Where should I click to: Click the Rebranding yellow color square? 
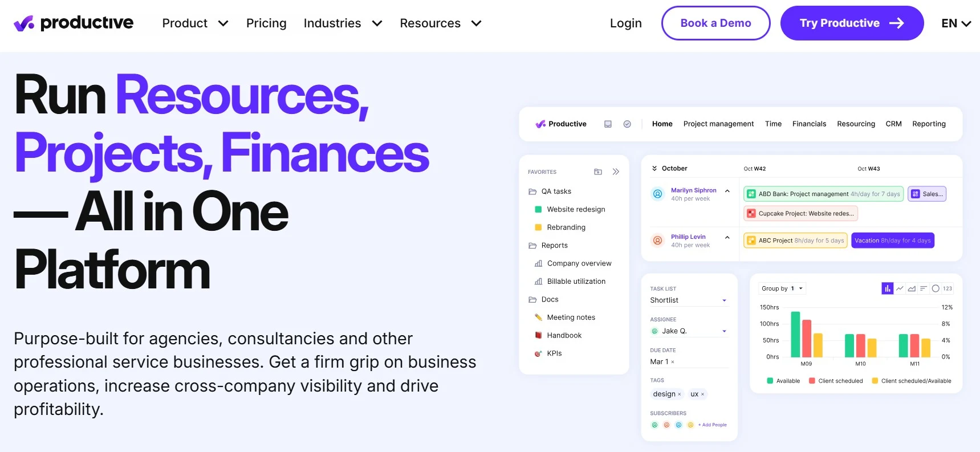point(538,227)
